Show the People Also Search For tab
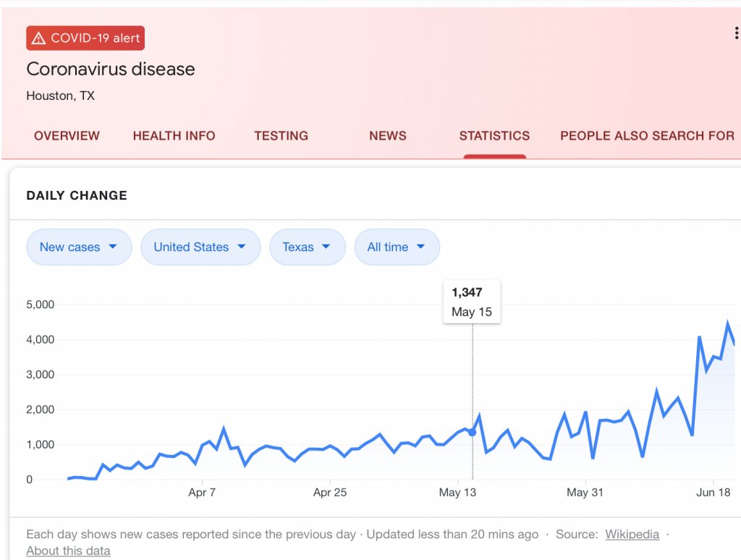 tap(647, 135)
